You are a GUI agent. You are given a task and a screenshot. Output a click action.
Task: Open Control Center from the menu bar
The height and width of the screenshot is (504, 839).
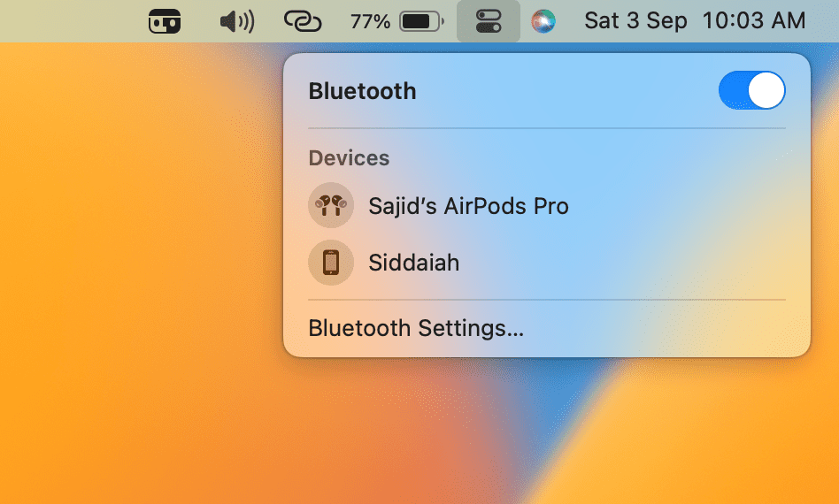tap(489, 21)
